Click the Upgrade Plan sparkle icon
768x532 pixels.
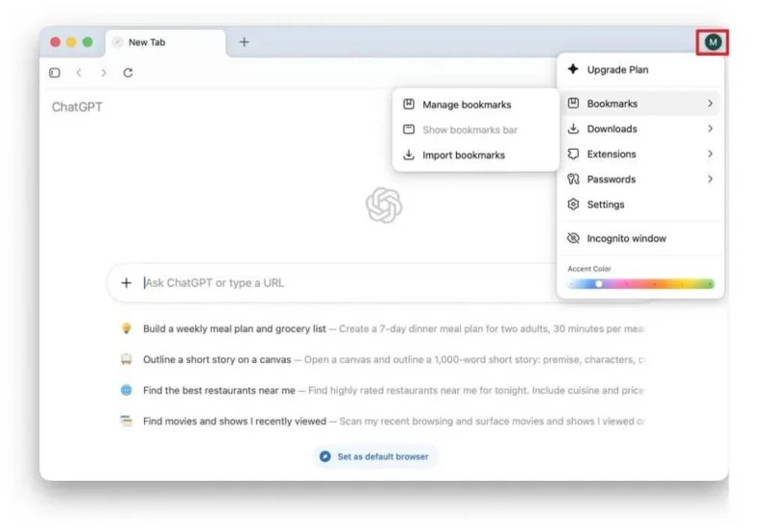point(573,69)
